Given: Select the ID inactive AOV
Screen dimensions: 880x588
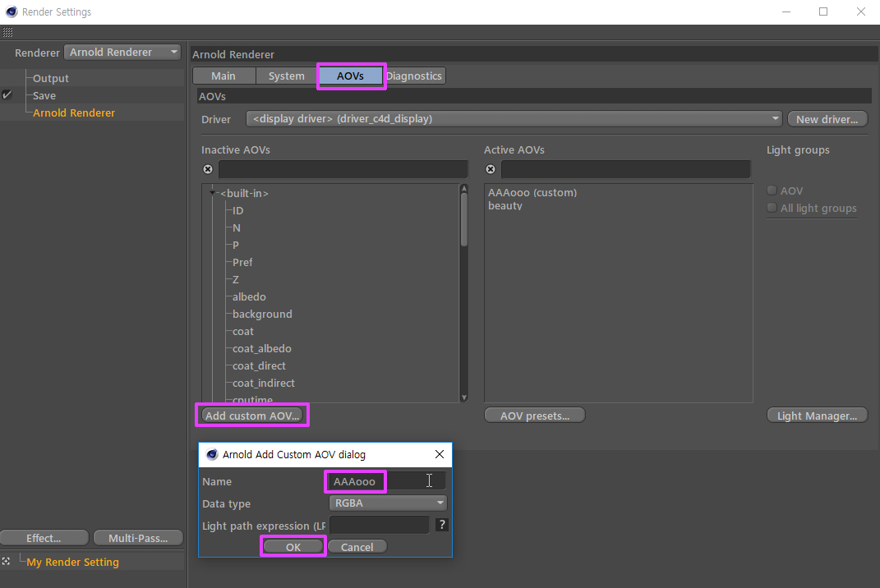Looking at the screenshot, I should 238,210.
